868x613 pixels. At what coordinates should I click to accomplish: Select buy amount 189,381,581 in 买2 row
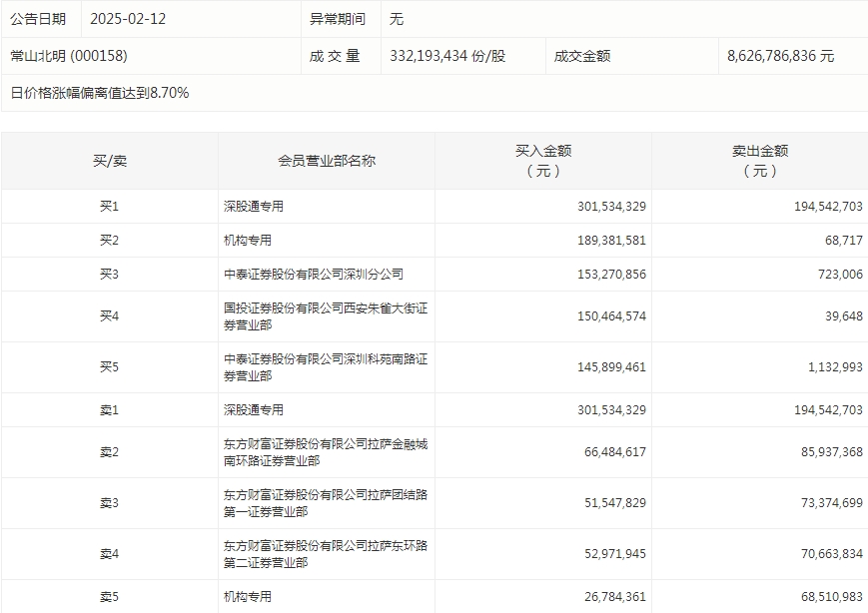point(611,241)
